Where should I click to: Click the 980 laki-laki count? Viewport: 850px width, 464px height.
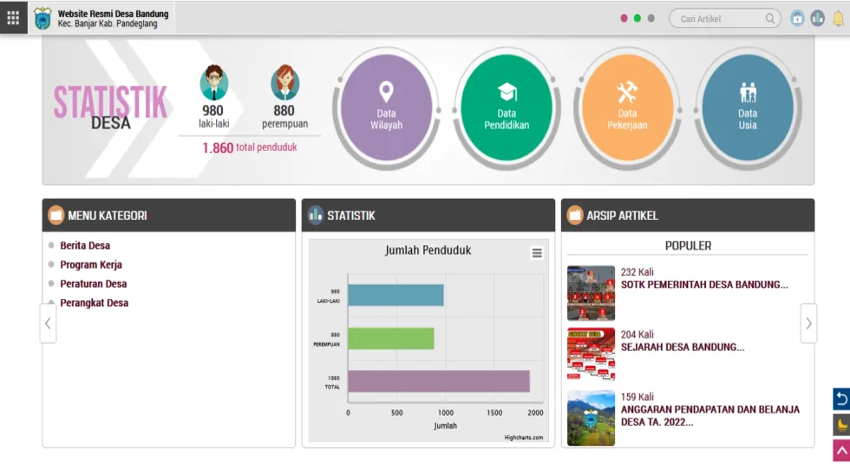[213, 111]
